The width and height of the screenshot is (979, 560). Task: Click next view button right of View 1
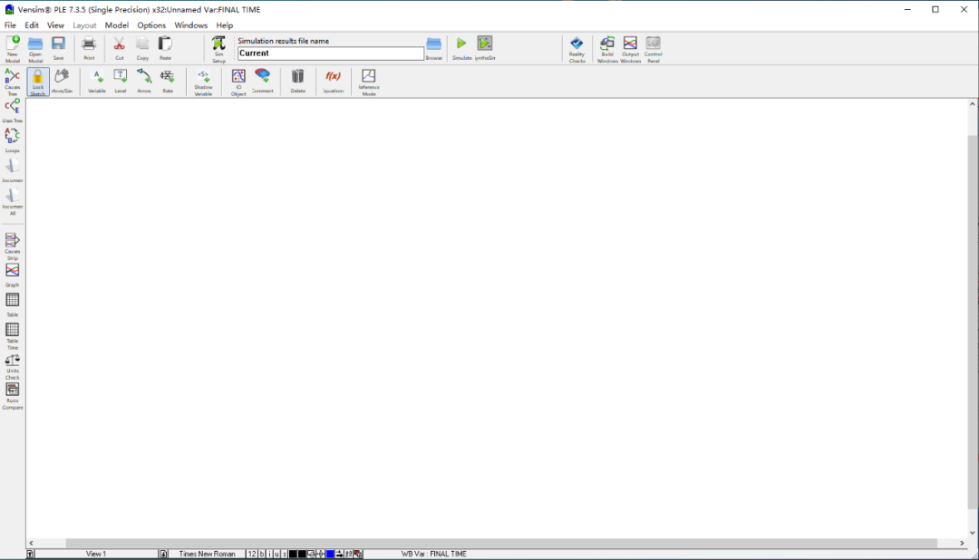[x=163, y=554]
